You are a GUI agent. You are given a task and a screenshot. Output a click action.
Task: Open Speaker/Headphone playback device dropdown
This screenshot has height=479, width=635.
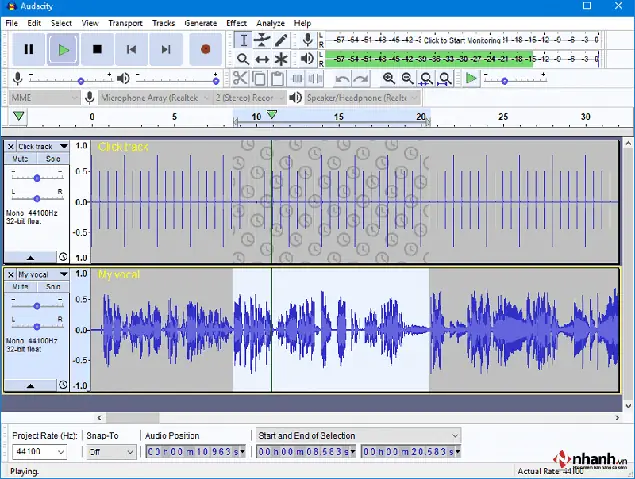click(x=362, y=98)
